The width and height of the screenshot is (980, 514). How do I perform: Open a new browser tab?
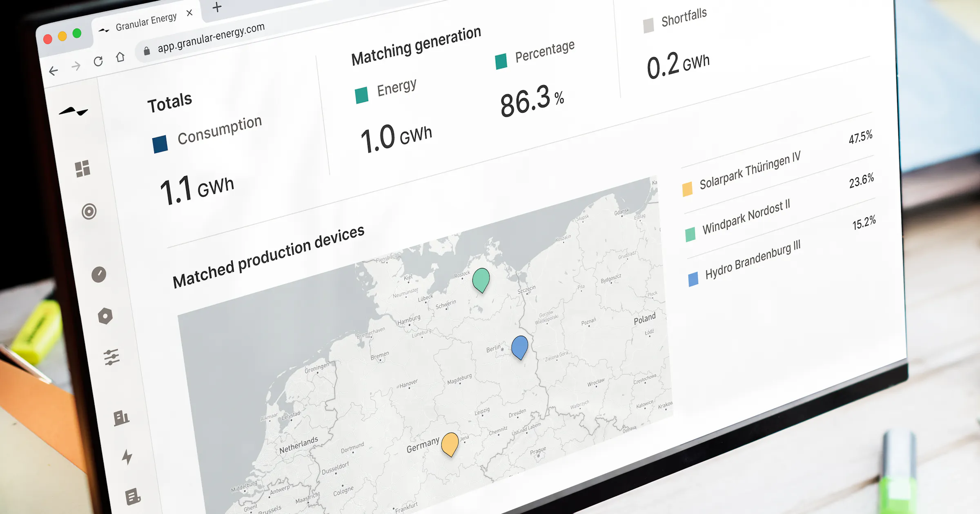pyautogui.click(x=217, y=7)
